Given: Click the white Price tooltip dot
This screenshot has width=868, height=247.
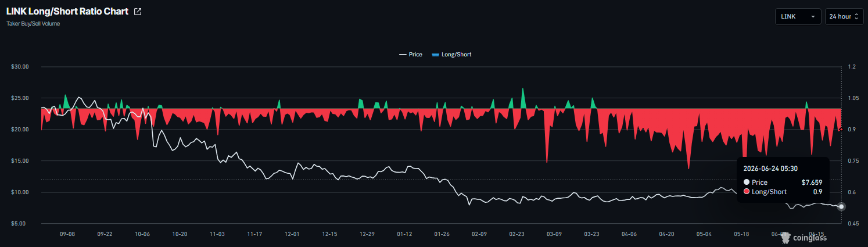Looking at the screenshot, I should [747, 182].
